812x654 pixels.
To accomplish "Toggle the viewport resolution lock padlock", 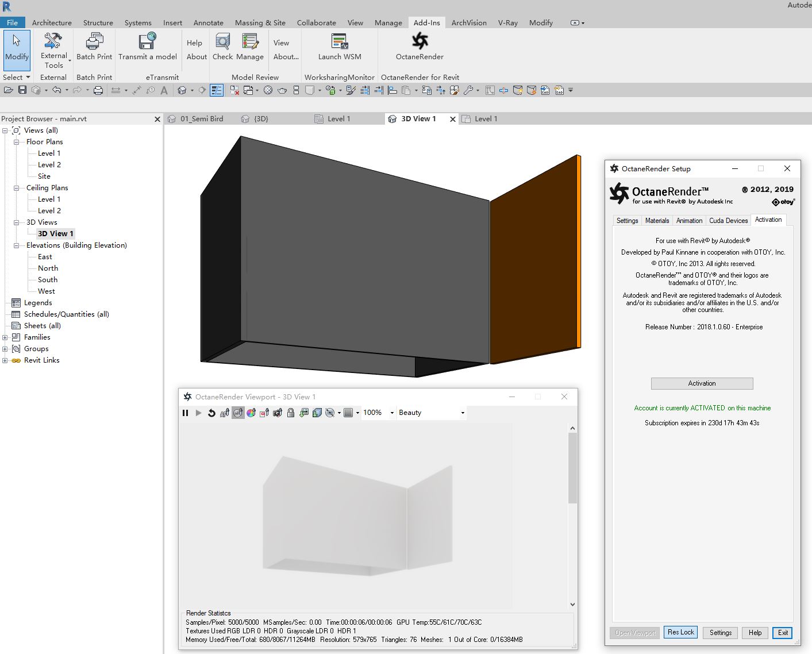I will 291,413.
